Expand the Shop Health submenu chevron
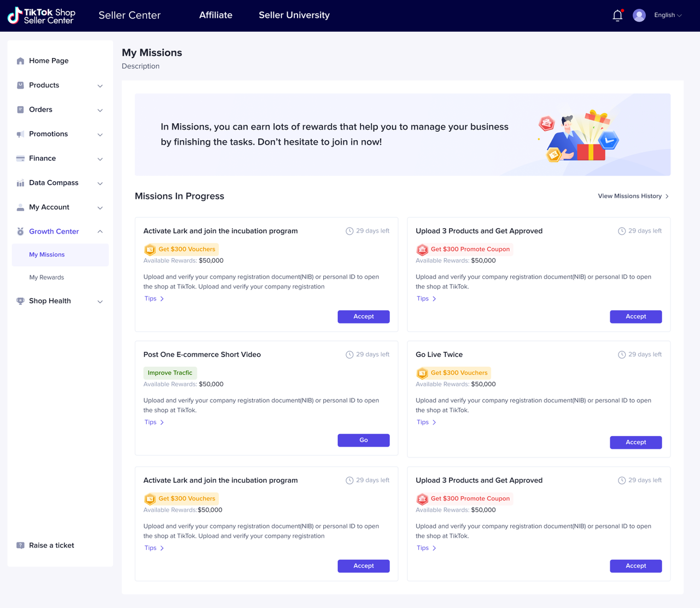The image size is (700, 608). (100, 302)
